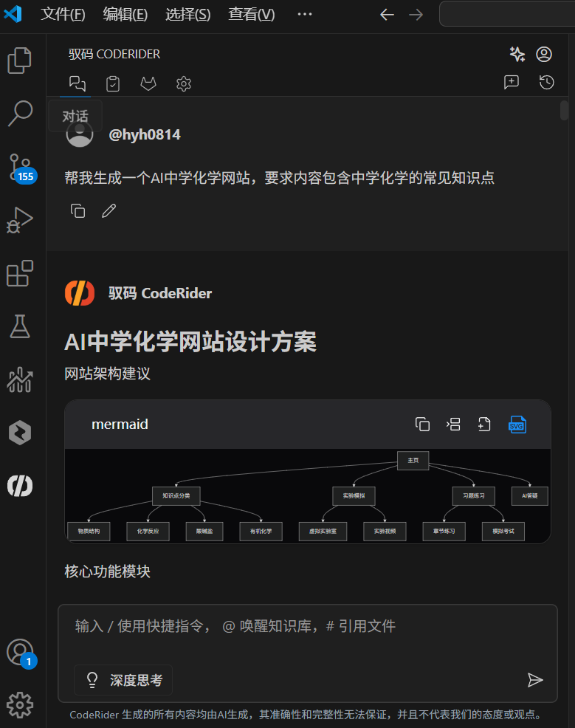Edit the user prompt message

(109, 210)
